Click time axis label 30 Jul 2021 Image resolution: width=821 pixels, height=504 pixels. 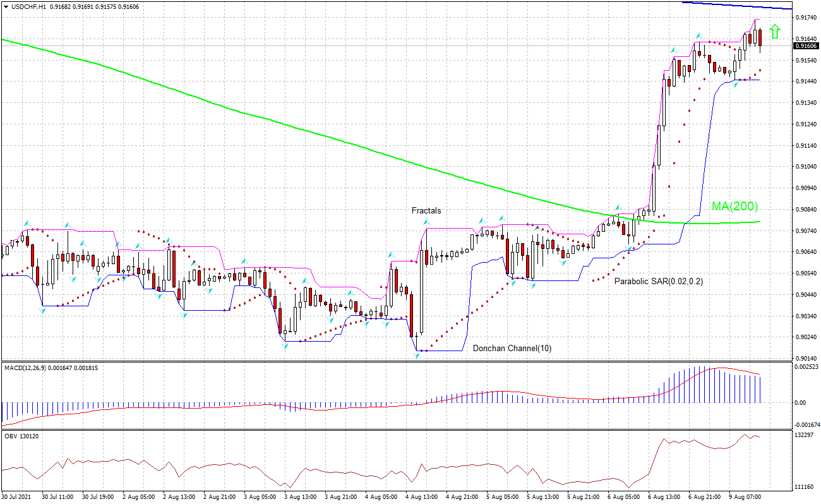[x=16, y=497]
